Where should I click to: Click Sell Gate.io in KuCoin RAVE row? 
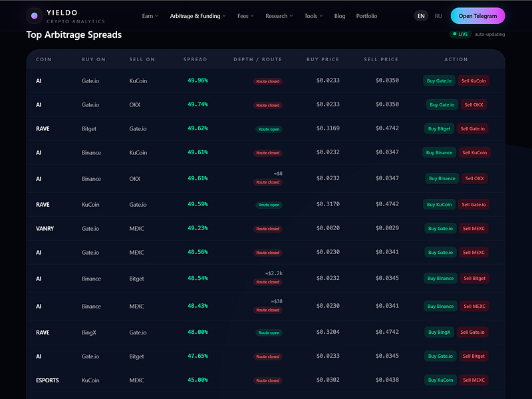pos(473,205)
